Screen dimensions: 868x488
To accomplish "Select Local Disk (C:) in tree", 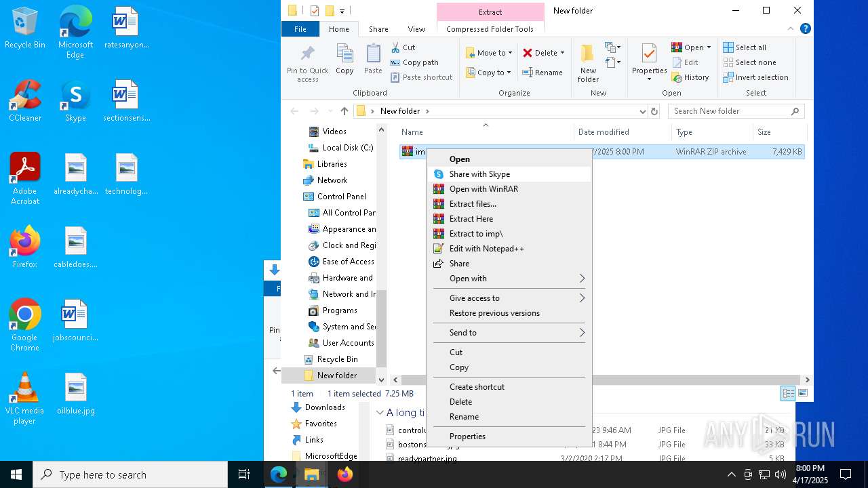I will [347, 148].
